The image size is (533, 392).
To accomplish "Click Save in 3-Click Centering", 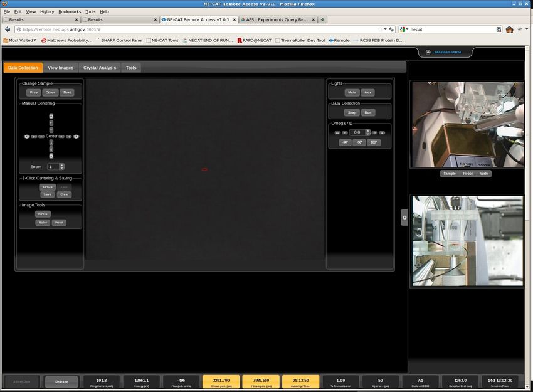I will (x=47, y=194).
